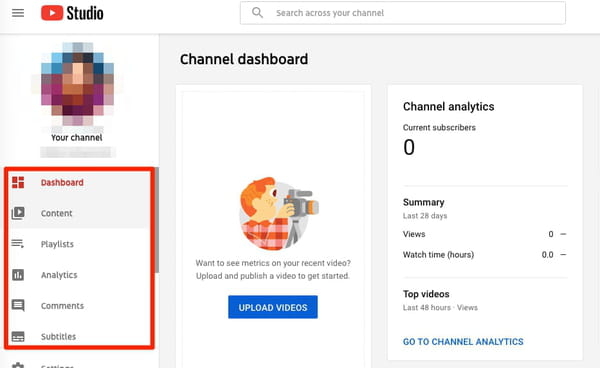Open the hamburger navigation menu

coord(18,13)
